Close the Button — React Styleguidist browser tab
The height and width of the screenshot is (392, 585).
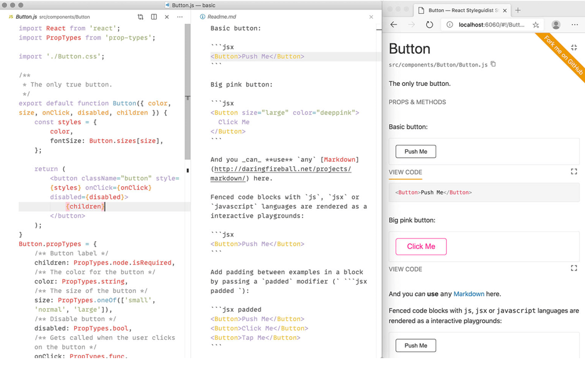point(505,11)
